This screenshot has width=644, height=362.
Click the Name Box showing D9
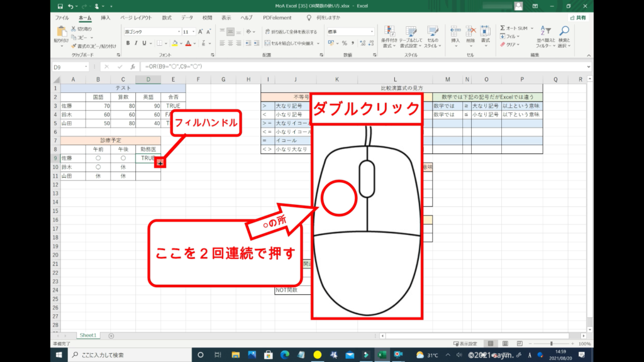coord(72,67)
